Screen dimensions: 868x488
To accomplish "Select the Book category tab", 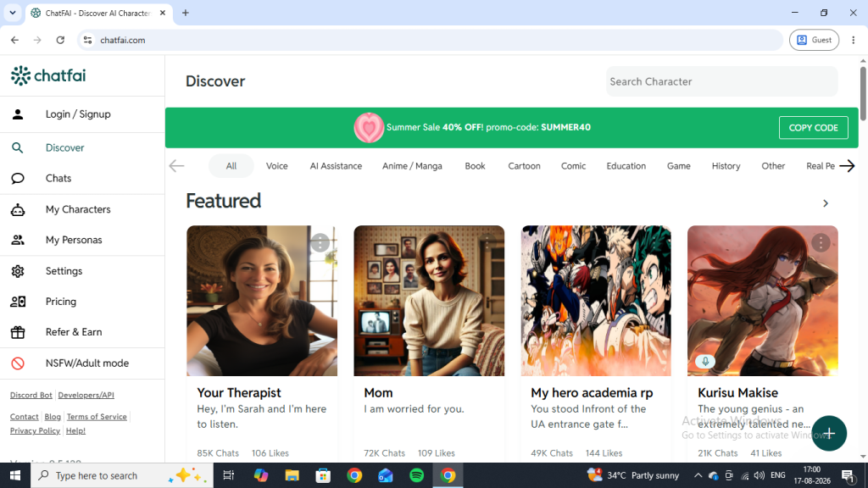I will tap(475, 166).
